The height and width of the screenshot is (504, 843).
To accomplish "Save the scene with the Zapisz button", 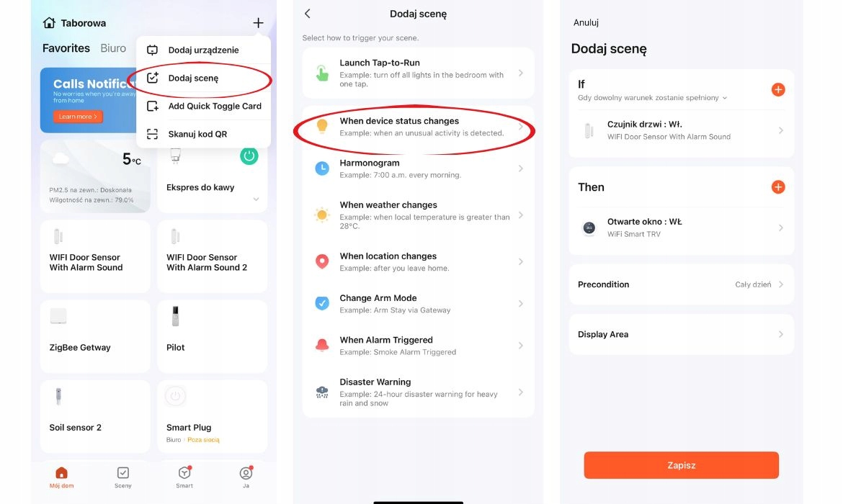I will (681, 465).
